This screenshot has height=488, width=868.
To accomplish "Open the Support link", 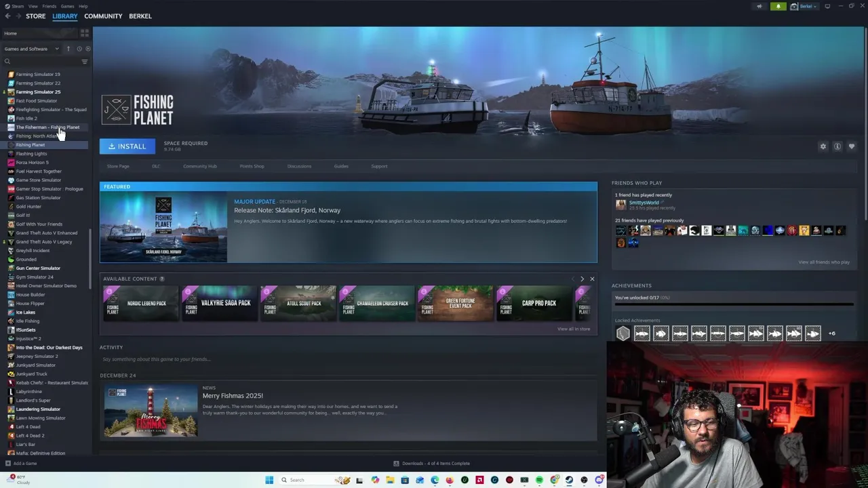I will [379, 166].
